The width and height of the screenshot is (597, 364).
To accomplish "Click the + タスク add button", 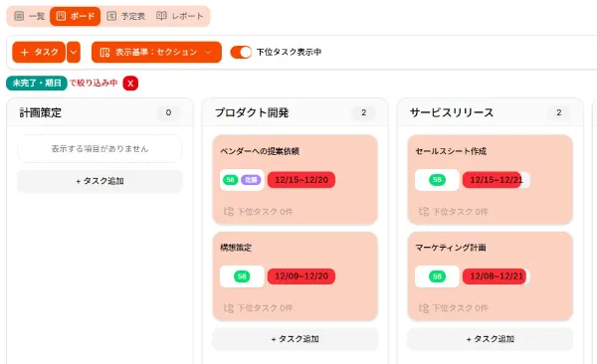I will pos(39,52).
